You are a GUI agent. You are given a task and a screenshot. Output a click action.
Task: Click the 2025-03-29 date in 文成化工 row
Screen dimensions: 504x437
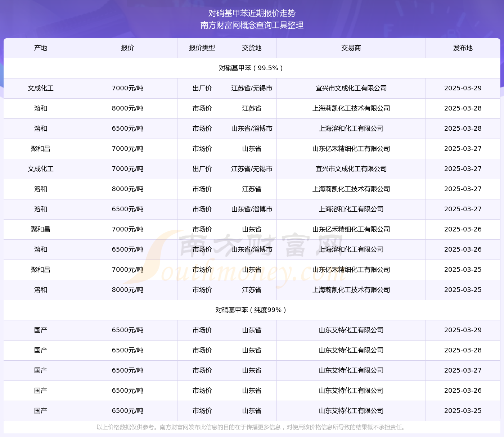pos(463,88)
